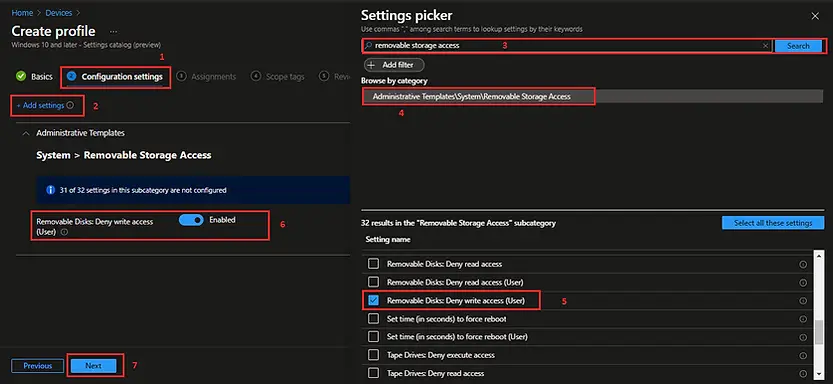This screenshot has height=384, width=833.
Task: Open the ellipsis menu beside Create profile
Action: tap(113, 31)
